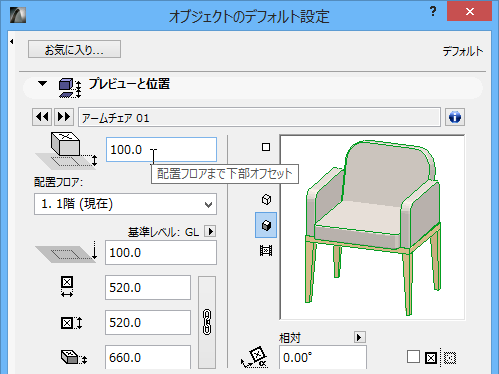This screenshot has height=374, width=499.
Task: Select the dotted-box anchor icon
Action: coord(450,358)
